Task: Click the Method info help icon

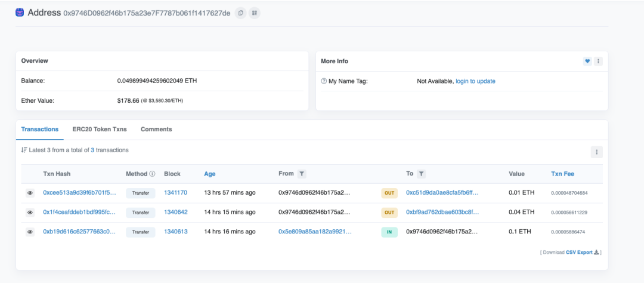Action: 152,174
